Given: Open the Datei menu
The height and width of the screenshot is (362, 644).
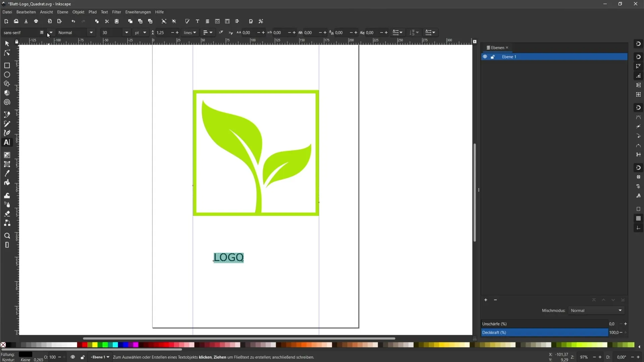Looking at the screenshot, I should (7, 12).
